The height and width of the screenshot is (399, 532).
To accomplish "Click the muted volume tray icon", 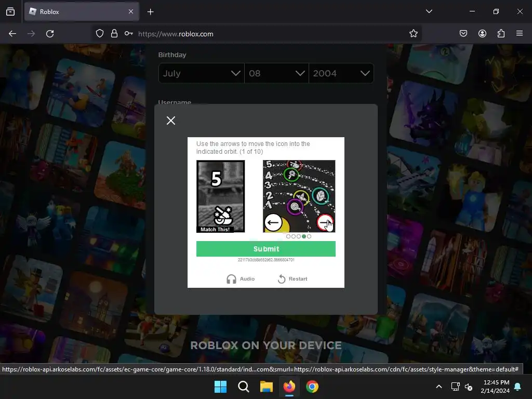I will point(469,387).
